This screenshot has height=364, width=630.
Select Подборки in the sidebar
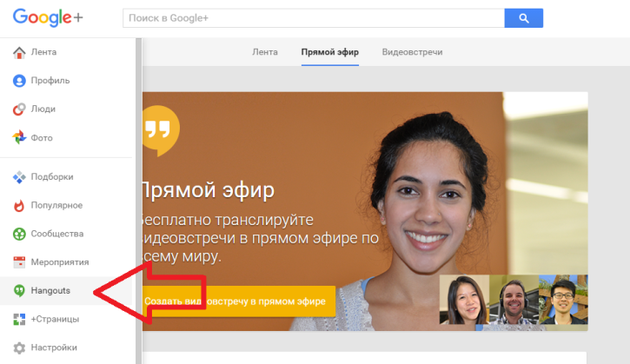tap(52, 176)
